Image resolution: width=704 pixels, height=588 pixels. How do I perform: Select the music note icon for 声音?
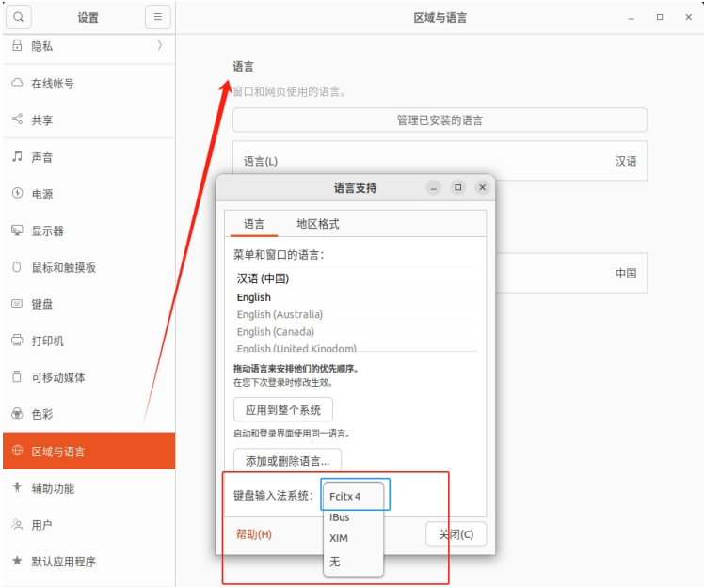17,156
